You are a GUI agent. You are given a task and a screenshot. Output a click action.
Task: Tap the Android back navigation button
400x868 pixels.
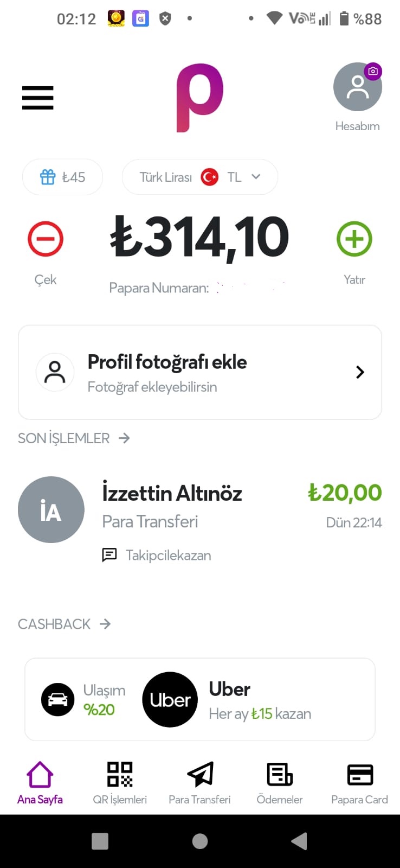299,841
